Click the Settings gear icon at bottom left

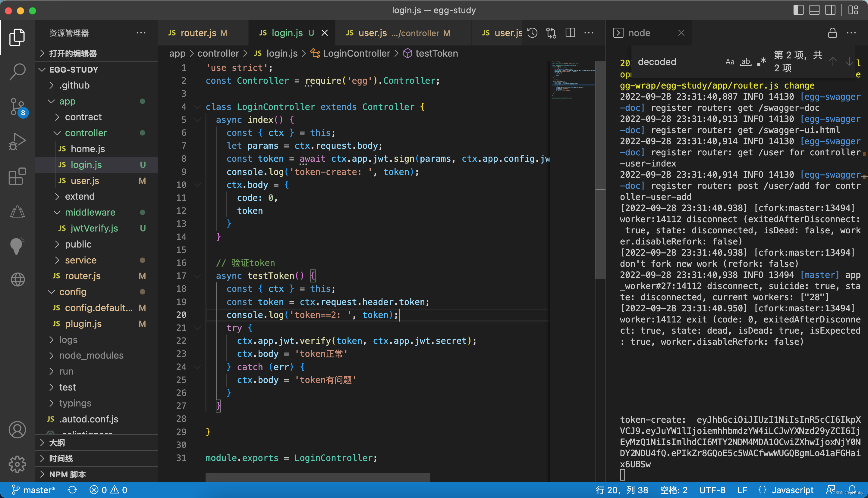pos(17,463)
